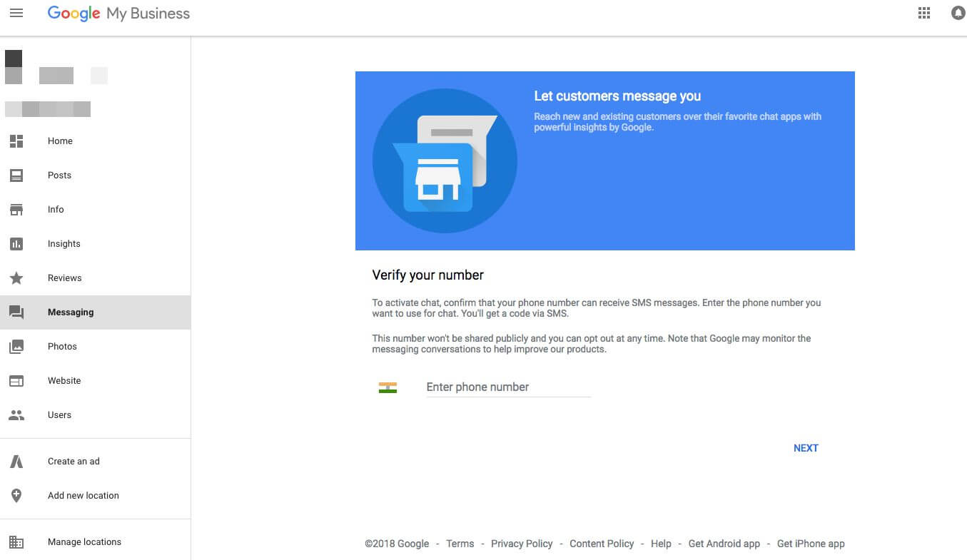Click the Info icon in the sidebar
The height and width of the screenshot is (560, 967).
(x=16, y=209)
